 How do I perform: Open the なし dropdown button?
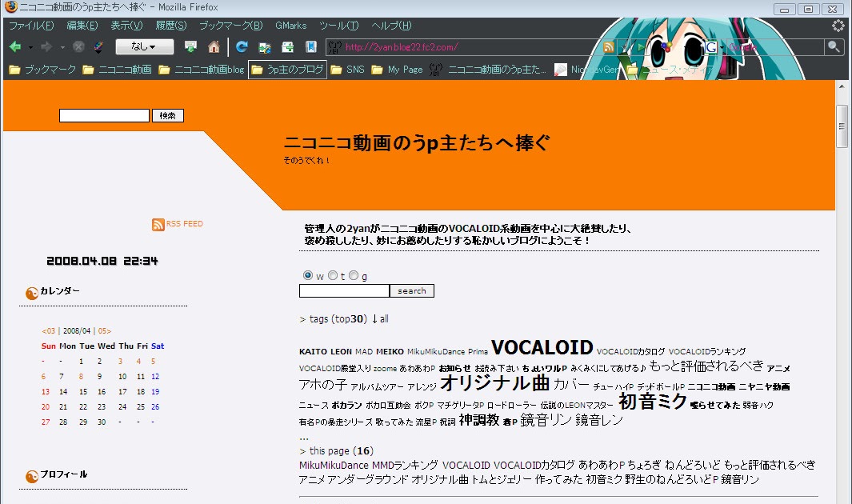click(x=145, y=46)
